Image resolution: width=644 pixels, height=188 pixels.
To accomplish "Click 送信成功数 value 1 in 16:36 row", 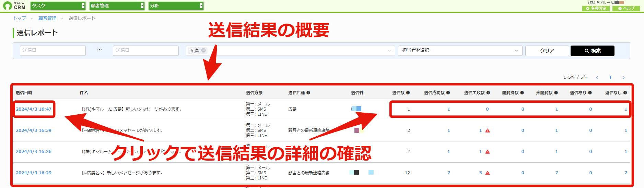I will 448,152.
